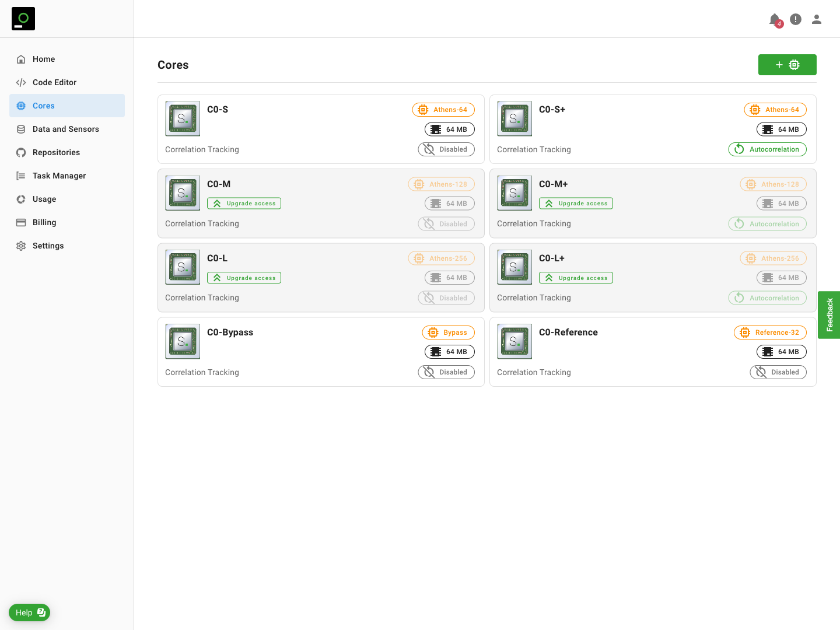This screenshot has height=630, width=840.
Task: Select Billing in the sidebar
Action: pos(44,222)
